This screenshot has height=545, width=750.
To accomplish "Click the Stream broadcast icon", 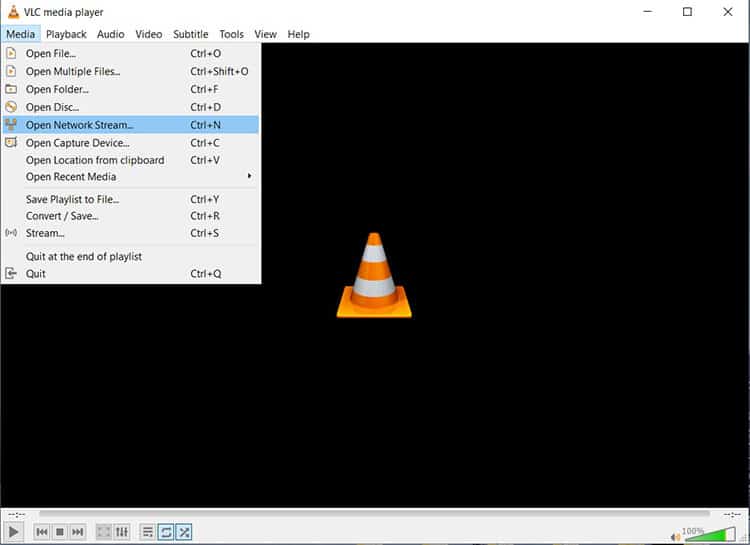I will point(11,233).
